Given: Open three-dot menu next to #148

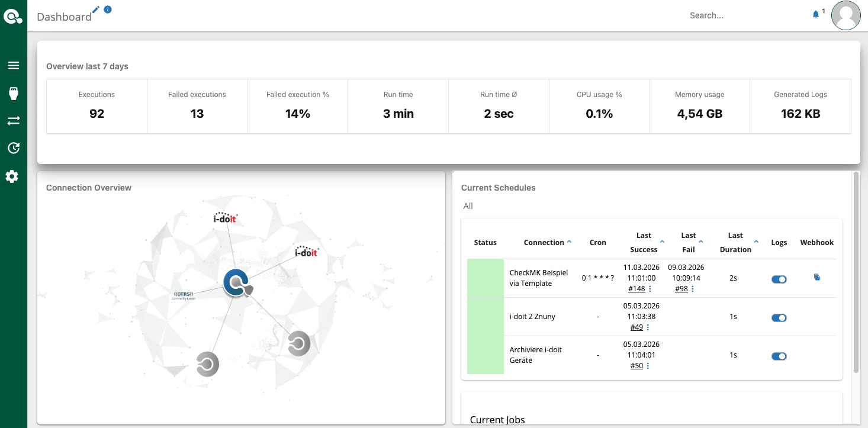Looking at the screenshot, I should [x=650, y=289].
